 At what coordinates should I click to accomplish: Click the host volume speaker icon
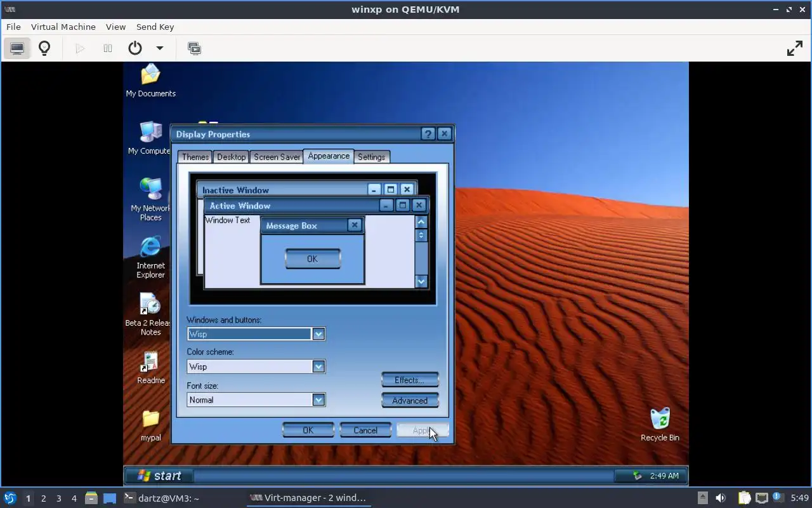721,498
